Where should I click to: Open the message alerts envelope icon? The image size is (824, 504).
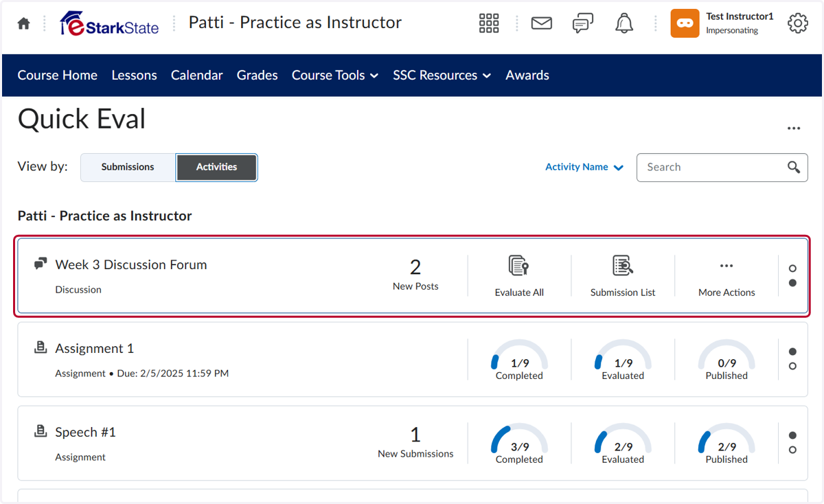pyautogui.click(x=542, y=23)
